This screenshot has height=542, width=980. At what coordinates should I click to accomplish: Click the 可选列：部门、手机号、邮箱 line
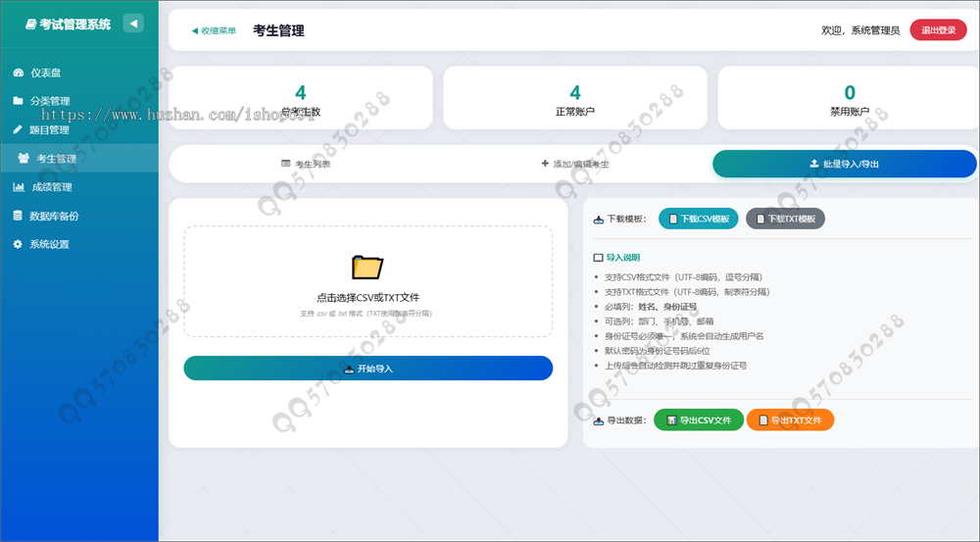coord(659,321)
